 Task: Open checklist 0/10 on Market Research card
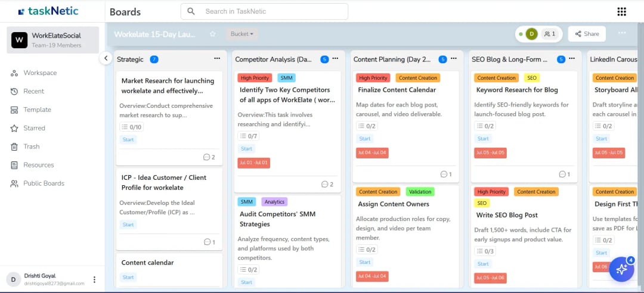click(x=131, y=127)
